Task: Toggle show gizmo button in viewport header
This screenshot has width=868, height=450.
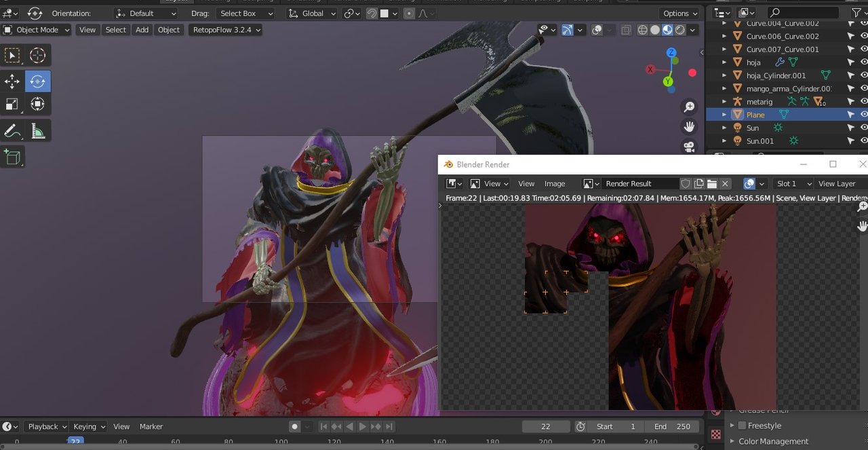Action: 567,30
